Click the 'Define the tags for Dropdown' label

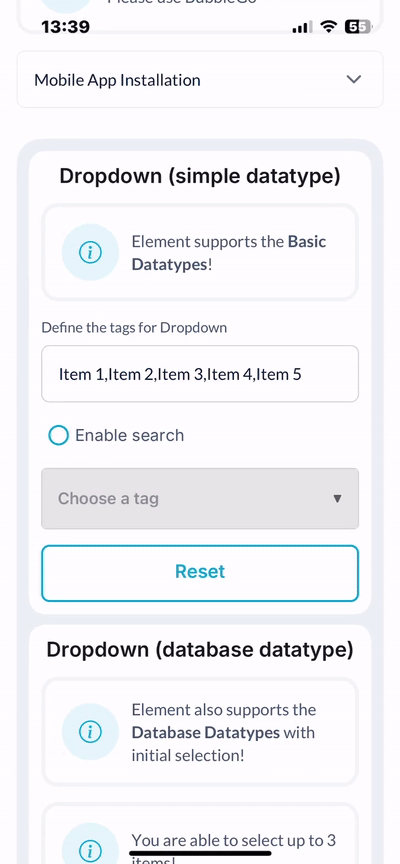(134, 327)
